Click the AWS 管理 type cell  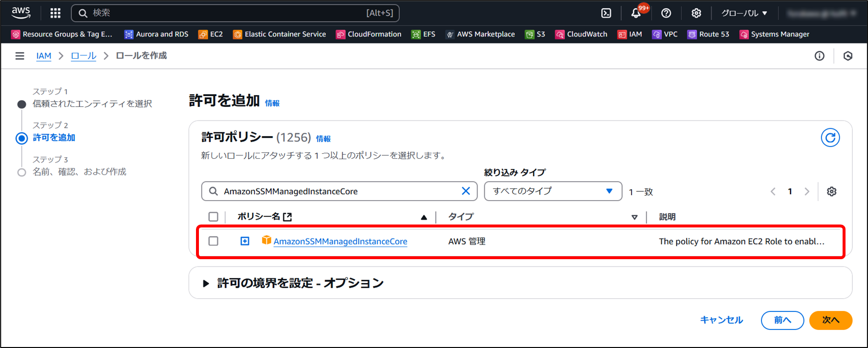tap(467, 241)
